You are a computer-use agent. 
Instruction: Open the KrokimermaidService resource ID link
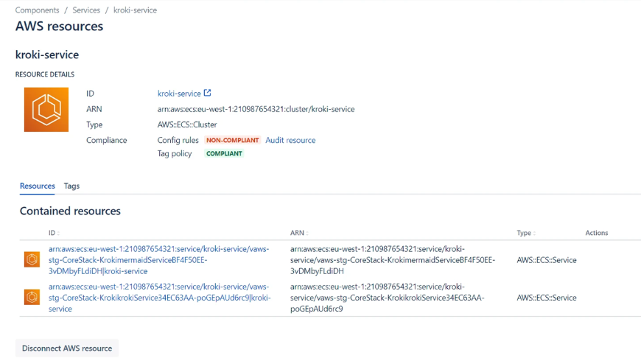tap(158, 259)
